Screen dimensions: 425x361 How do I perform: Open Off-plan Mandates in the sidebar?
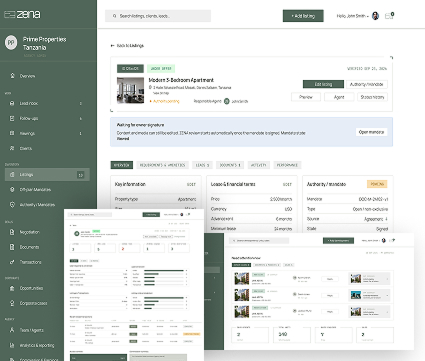point(35,189)
